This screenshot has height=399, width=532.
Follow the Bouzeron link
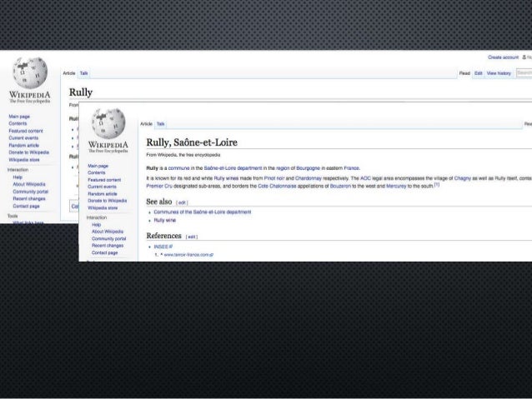point(340,186)
